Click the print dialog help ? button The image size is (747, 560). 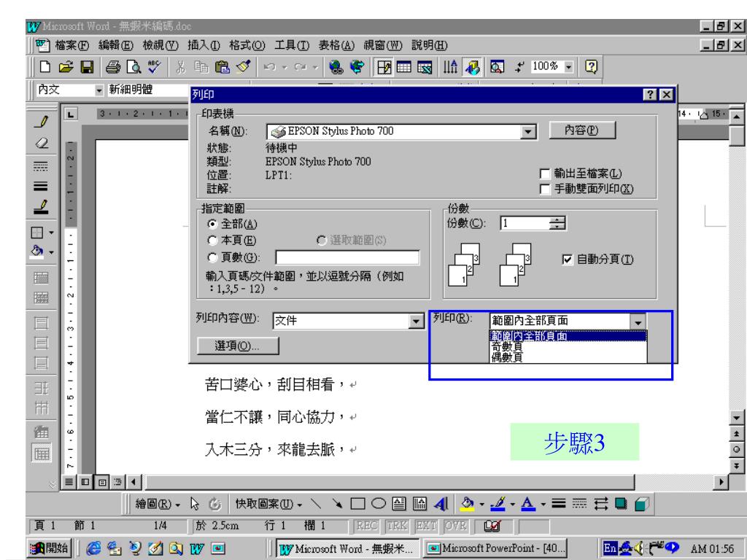(650, 94)
